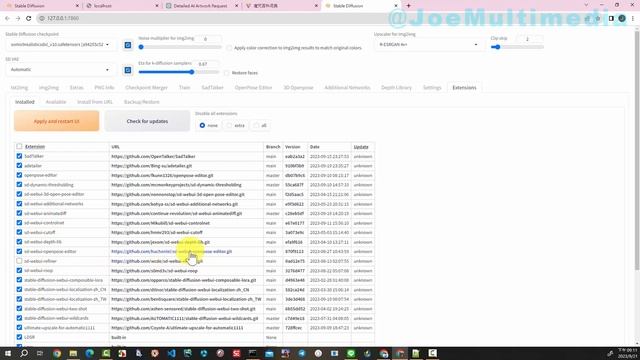Screen dimensions: 640x360
Task: Open SD VAE Automatic dropdown
Action: pos(60,70)
